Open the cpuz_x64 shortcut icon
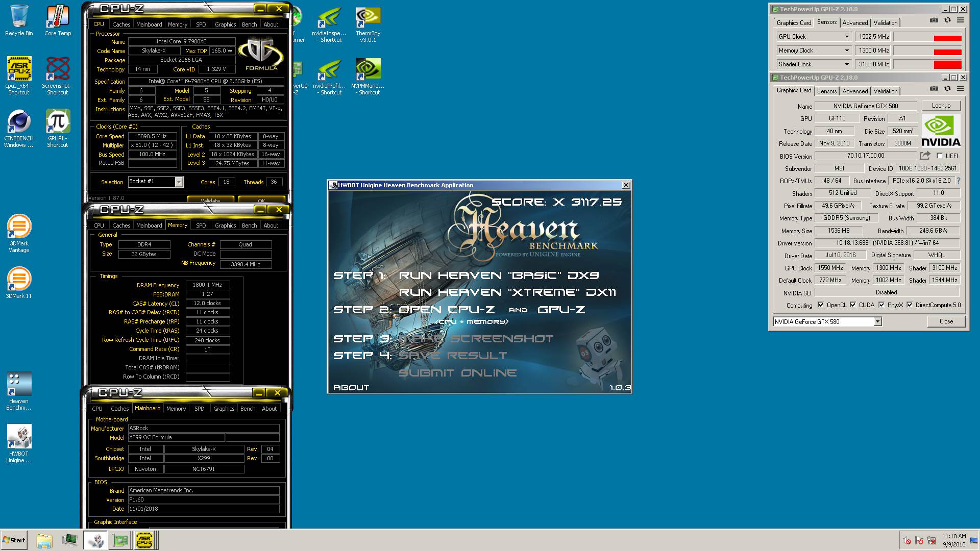The height and width of the screenshot is (551, 980). pos(19,76)
